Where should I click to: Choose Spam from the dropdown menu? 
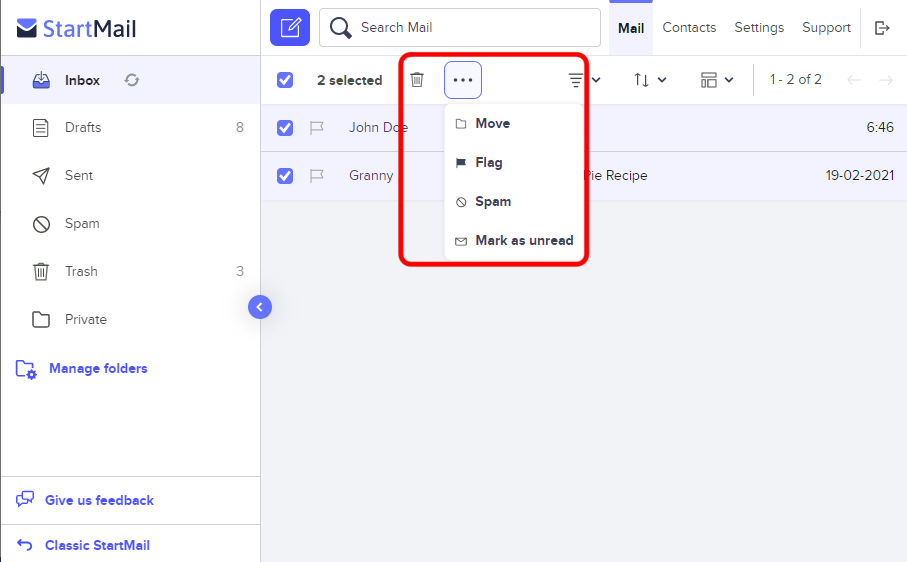click(513, 202)
